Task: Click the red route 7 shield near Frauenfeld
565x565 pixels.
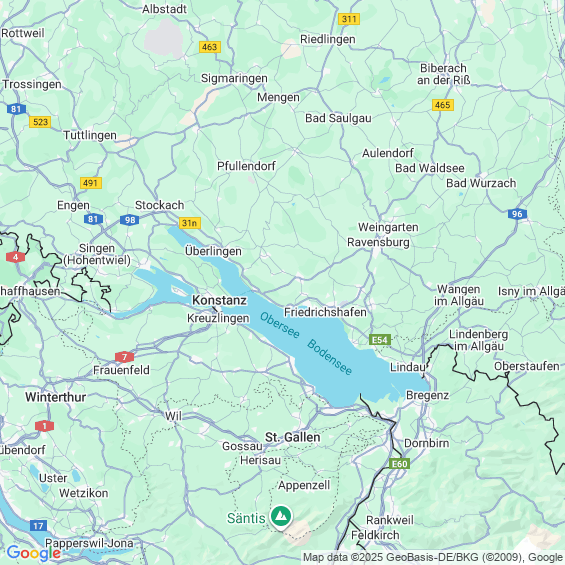Action: (124, 357)
